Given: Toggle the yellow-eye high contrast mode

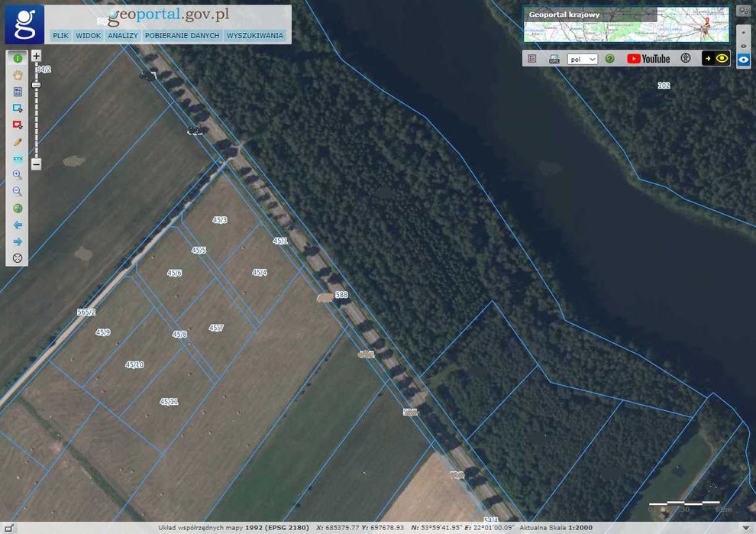Looking at the screenshot, I should click(716, 58).
